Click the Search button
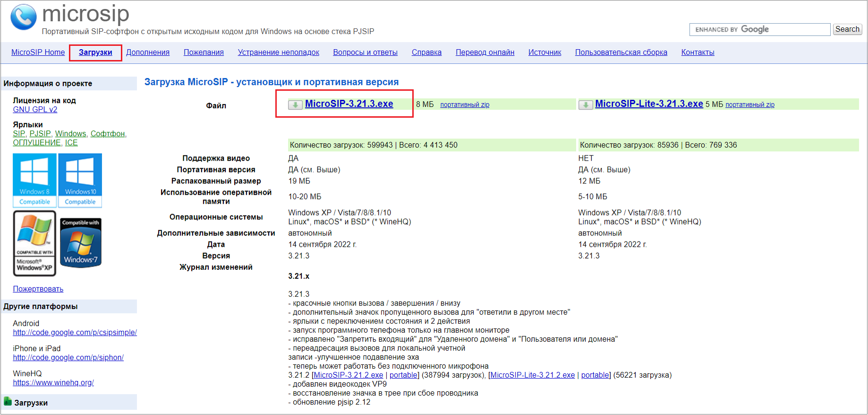 [847, 29]
